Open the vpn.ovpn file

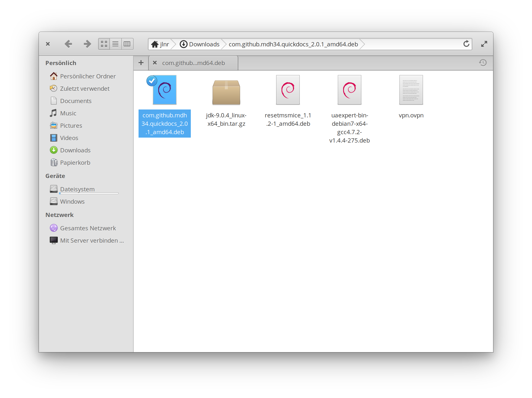[411, 90]
